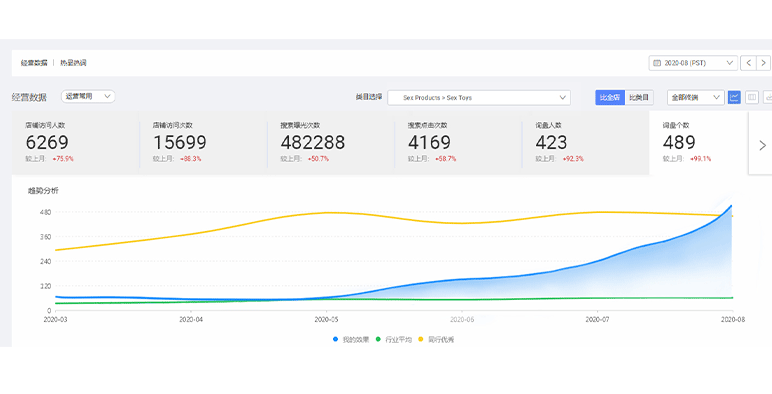Toggle green legend series 行业平均
This screenshot has height=394, width=772.
pos(393,339)
